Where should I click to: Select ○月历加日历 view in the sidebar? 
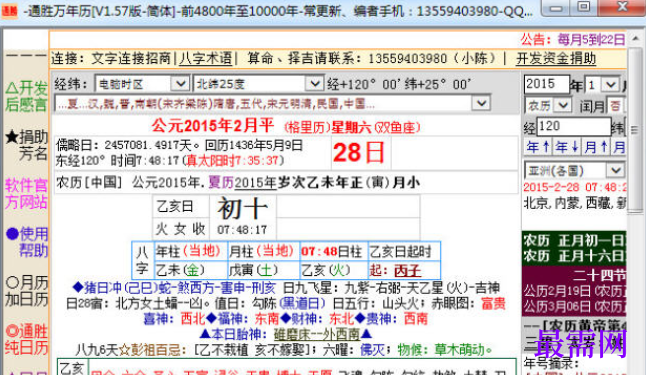click(x=26, y=291)
